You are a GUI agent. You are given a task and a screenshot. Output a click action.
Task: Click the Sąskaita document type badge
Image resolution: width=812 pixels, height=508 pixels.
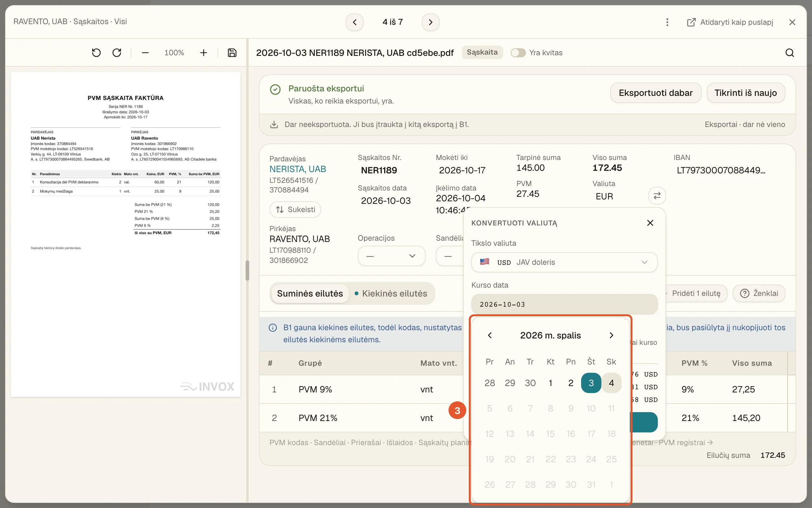[x=482, y=52]
